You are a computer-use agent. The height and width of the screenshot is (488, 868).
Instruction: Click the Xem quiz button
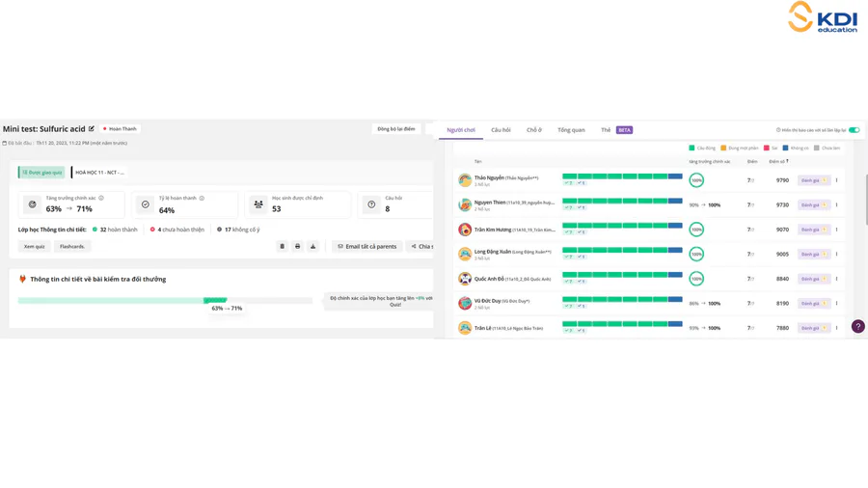click(x=35, y=246)
